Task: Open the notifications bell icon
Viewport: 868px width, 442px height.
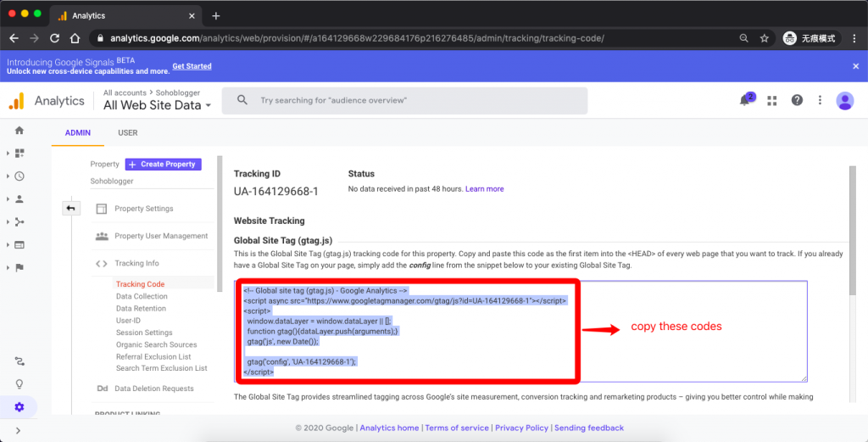Action: (745, 100)
